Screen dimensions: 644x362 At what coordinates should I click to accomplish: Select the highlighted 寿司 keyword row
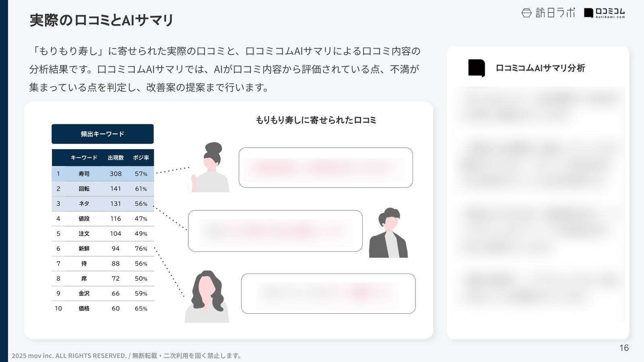pyautogui.click(x=102, y=174)
